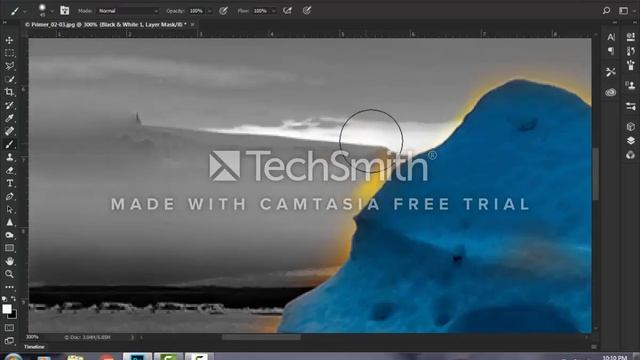Image resolution: width=640 pixels, height=360 pixels.
Task: Select the Horizontal Type tool
Action: click(x=9, y=183)
